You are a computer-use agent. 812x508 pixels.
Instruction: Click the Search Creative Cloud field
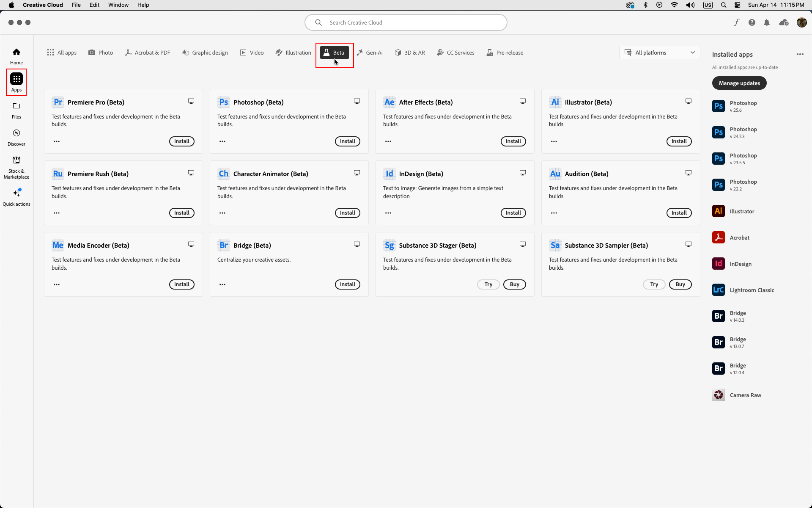pos(405,22)
